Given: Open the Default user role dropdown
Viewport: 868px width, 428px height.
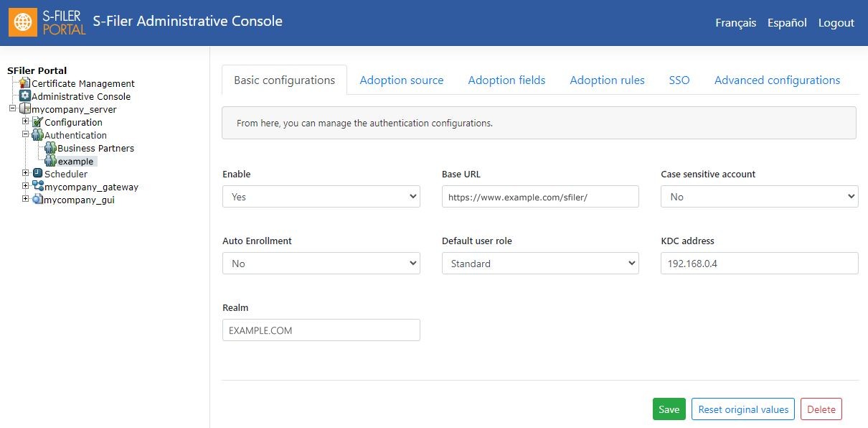Looking at the screenshot, I should click(540, 264).
